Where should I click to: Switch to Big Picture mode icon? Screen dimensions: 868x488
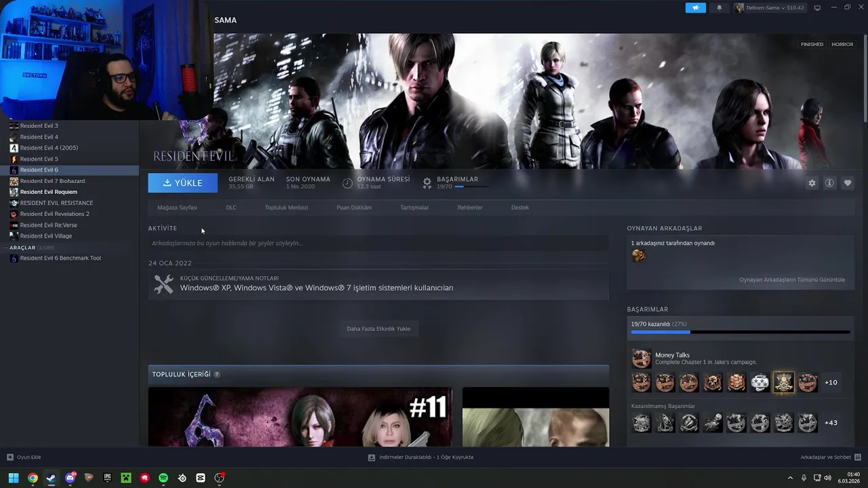(817, 7)
